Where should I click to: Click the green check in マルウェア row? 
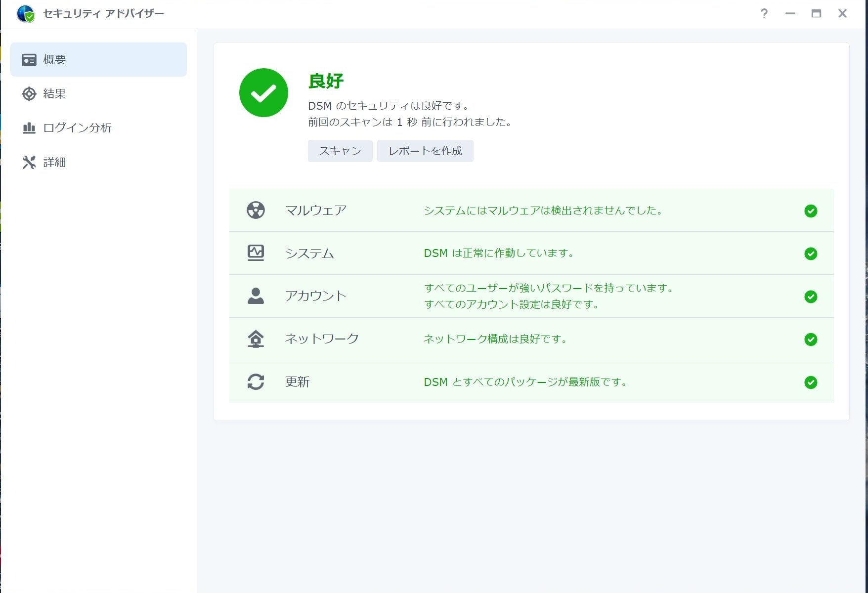pos(811,211)
